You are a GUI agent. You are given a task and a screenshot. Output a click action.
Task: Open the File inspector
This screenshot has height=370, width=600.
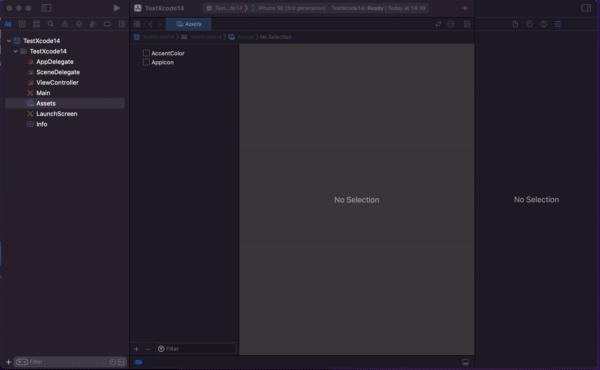click(515, 24)
